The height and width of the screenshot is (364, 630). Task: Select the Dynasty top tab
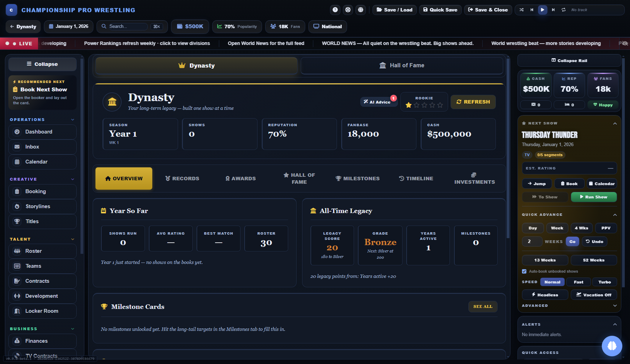pyautogui.click(x=196, y=65)
